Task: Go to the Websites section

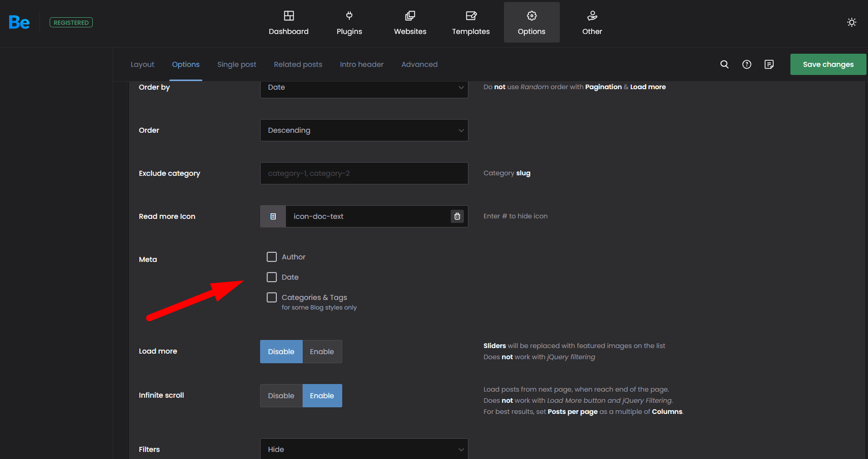Action: click(410, 23)
